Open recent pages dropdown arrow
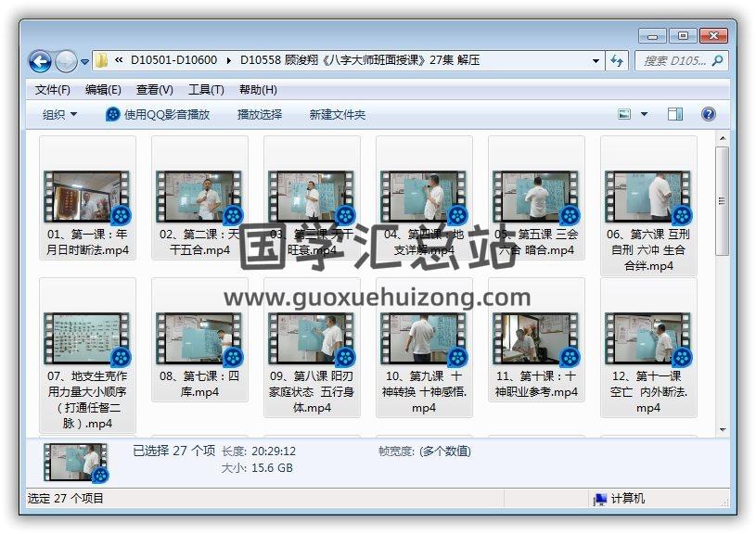The width and height of the screenshot is (756, 534). [x=85, y=62]
